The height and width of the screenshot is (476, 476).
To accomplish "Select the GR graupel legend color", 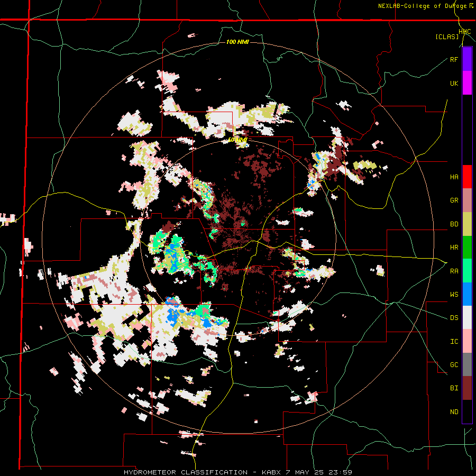I will (x=467, y=200).
